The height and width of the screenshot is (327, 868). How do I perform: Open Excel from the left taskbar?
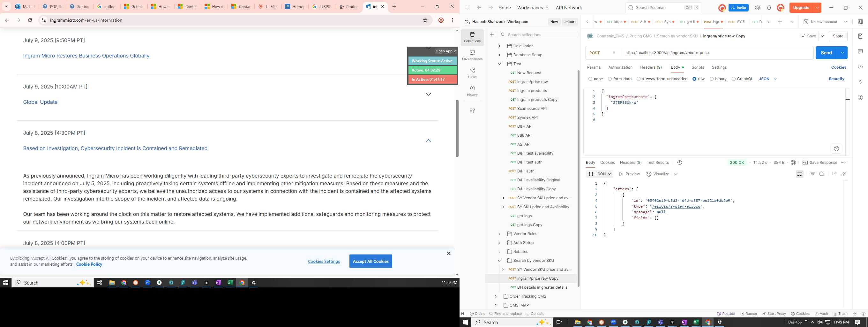(230, 283)
